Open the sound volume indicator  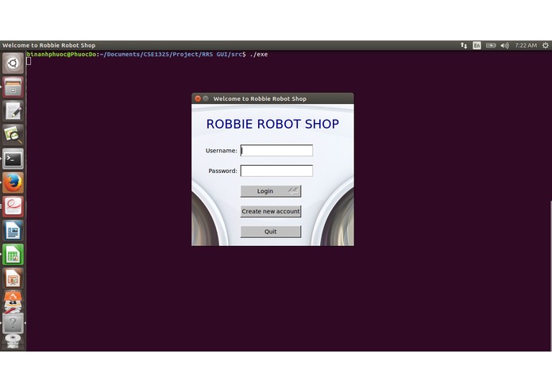coord(505,45)
